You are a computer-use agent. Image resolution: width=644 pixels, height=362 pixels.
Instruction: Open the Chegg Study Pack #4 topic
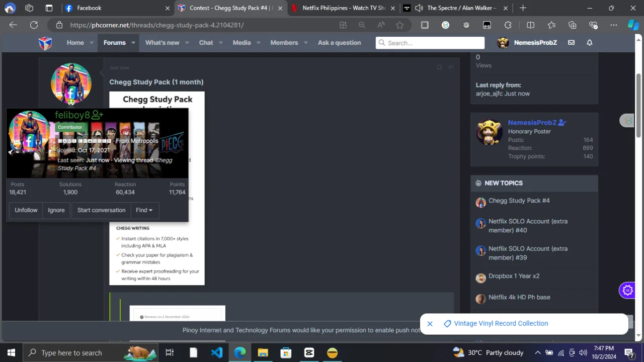click(x=519, y=201)
